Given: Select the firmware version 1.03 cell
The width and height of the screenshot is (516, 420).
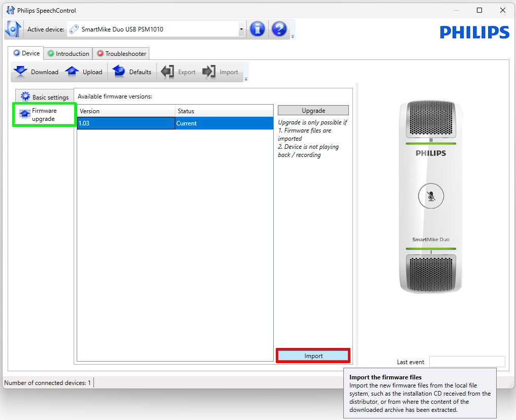Looking at the screenshot, I should pyautogui.click(x=126, y=123).
